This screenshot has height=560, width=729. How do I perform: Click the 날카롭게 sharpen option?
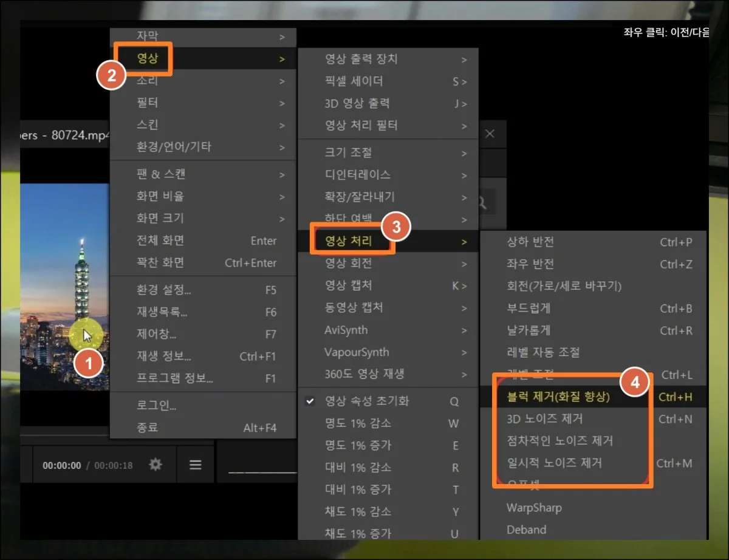(x=529, y=330)
